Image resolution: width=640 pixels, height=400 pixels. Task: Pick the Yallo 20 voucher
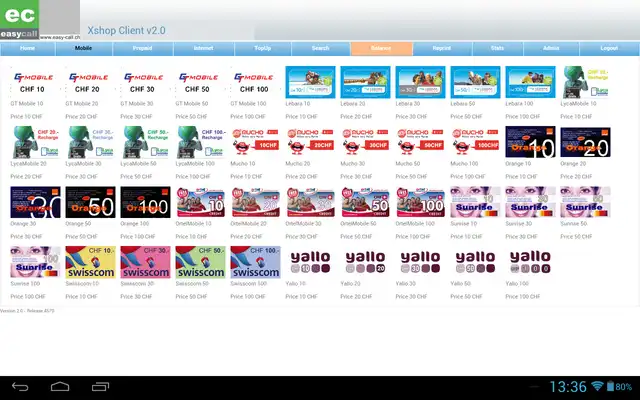tap(365, 262)
